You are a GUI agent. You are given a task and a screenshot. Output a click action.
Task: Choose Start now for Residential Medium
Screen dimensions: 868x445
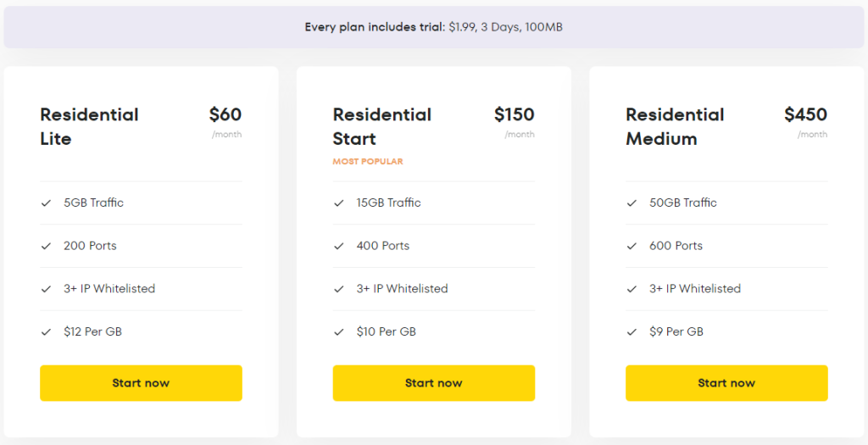pyautogui.click(x=726, y=383)
